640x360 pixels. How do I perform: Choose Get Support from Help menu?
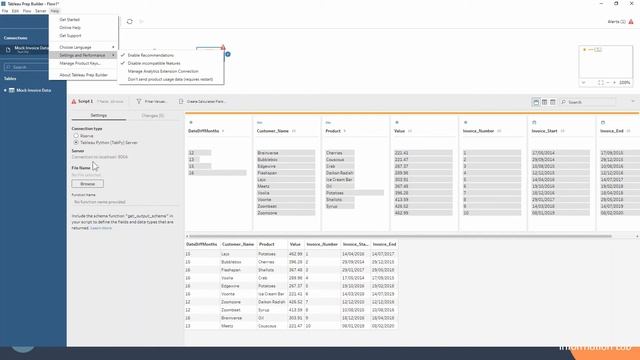(x=83, y=36)
